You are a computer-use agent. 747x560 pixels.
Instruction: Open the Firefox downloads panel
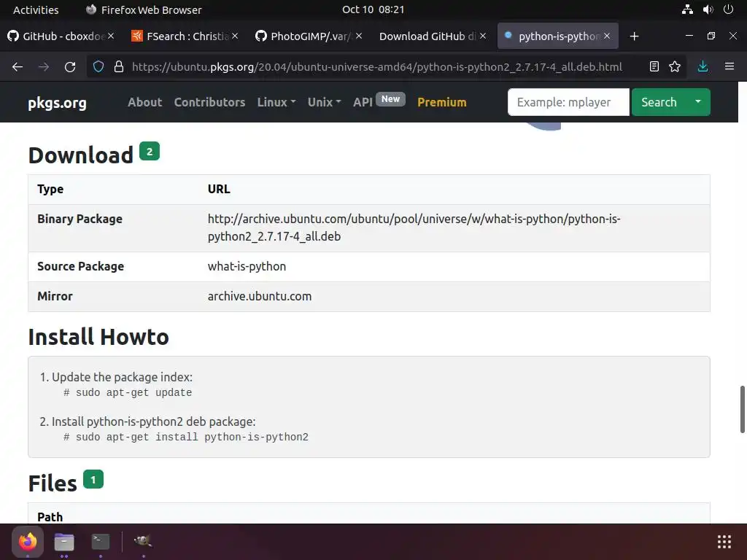[x=703, y=66]
